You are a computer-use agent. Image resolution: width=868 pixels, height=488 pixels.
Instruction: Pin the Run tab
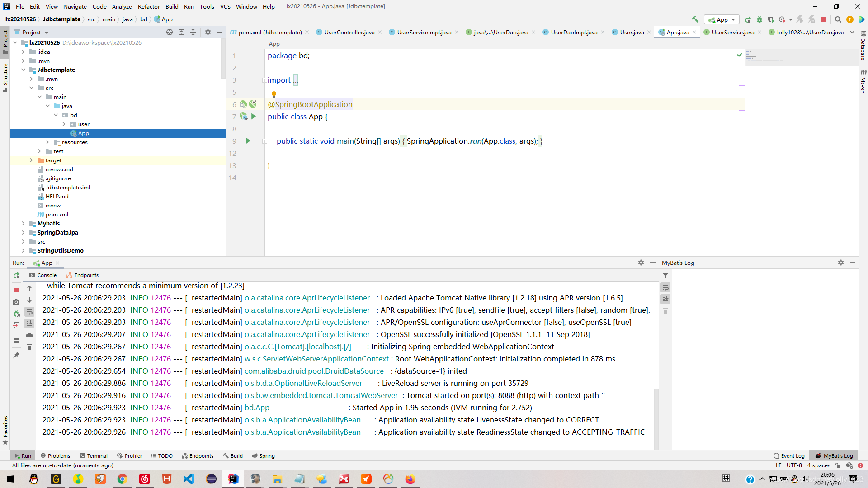coord(16,355)
